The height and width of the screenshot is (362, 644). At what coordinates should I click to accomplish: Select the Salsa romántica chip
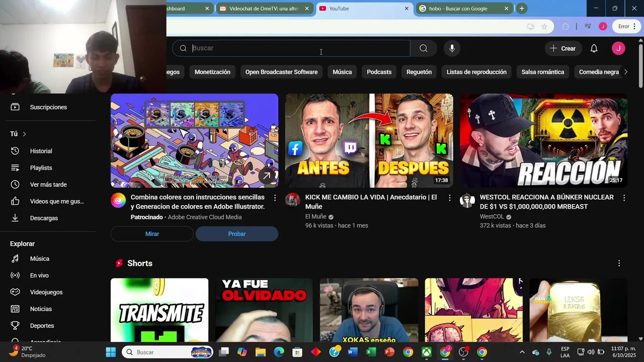542,72
